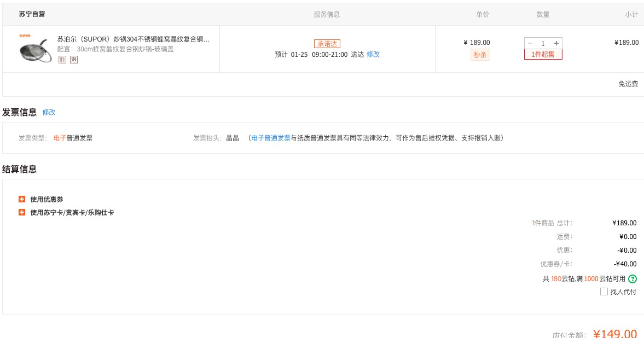Focus the quantity input showing 1
The image size is (644, 338).
pos(543,43)
